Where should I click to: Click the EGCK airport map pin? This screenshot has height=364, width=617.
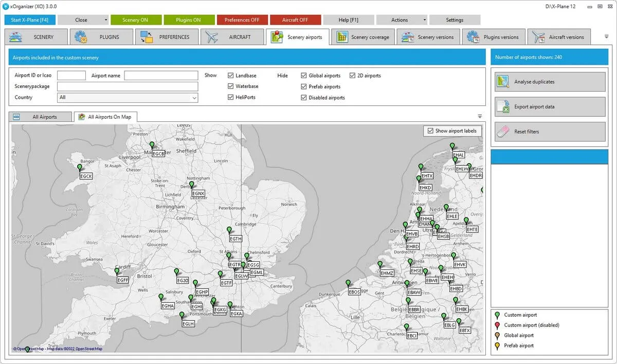pos(80,168)
